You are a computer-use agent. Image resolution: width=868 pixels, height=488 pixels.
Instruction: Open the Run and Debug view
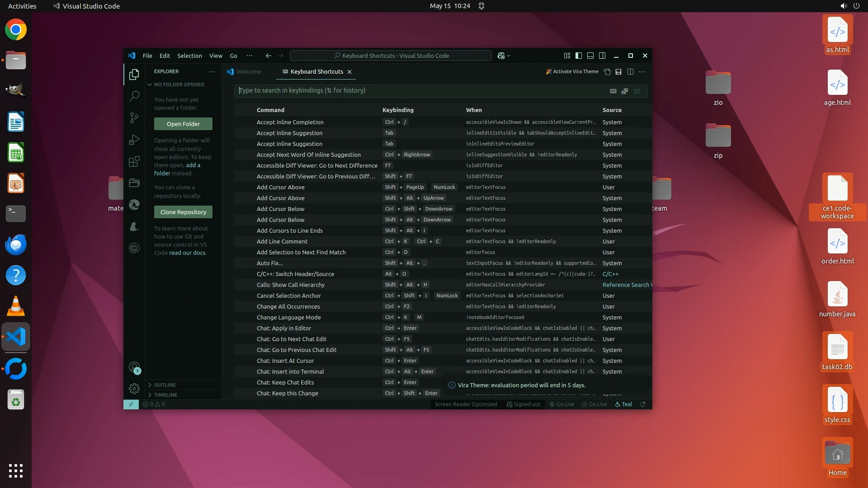[134, 140]
